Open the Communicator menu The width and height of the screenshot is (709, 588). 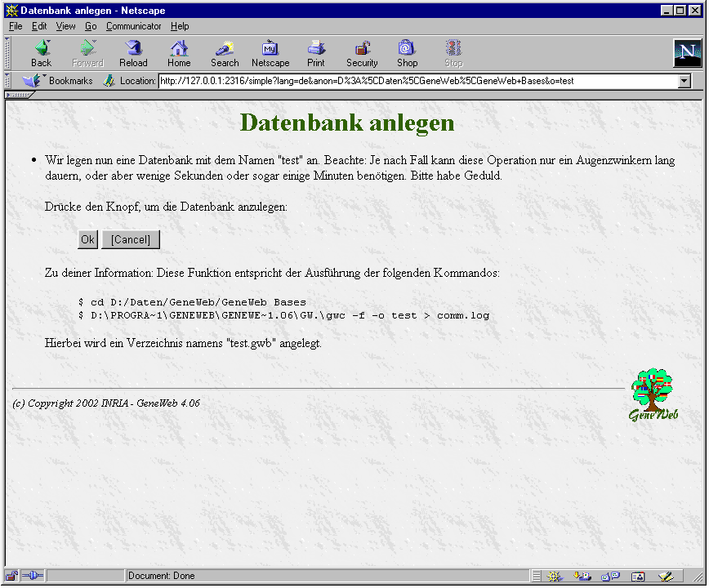point(133,26)
